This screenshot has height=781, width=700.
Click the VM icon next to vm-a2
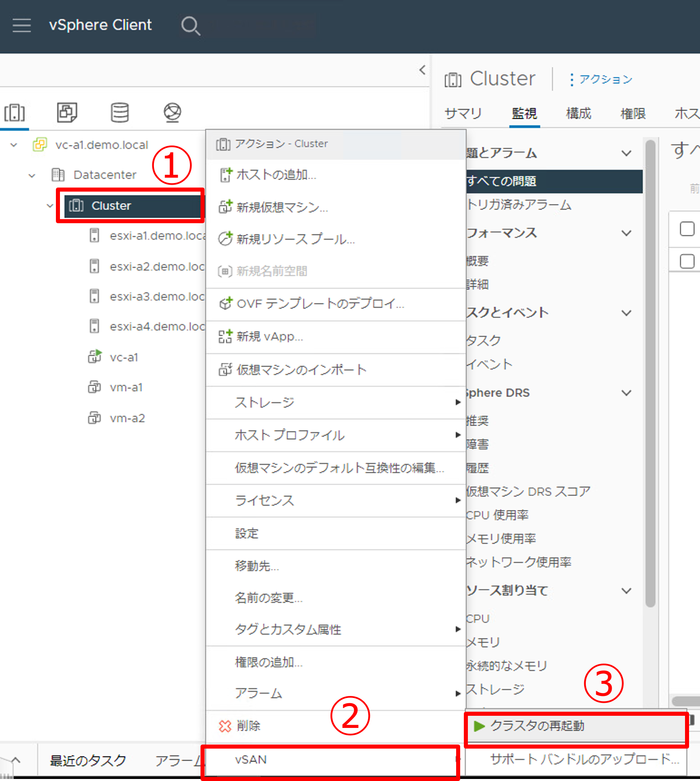(x=94, y=418)
